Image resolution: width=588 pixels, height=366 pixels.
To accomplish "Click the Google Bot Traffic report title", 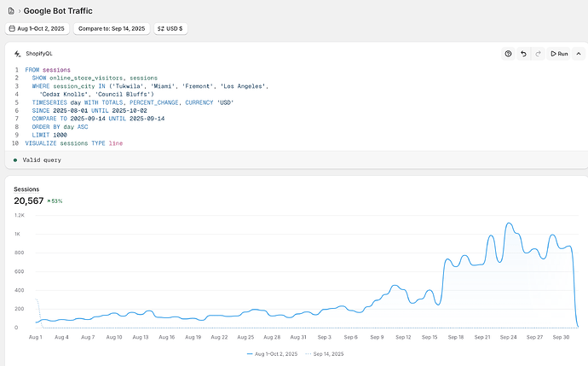I will point(59,11).
